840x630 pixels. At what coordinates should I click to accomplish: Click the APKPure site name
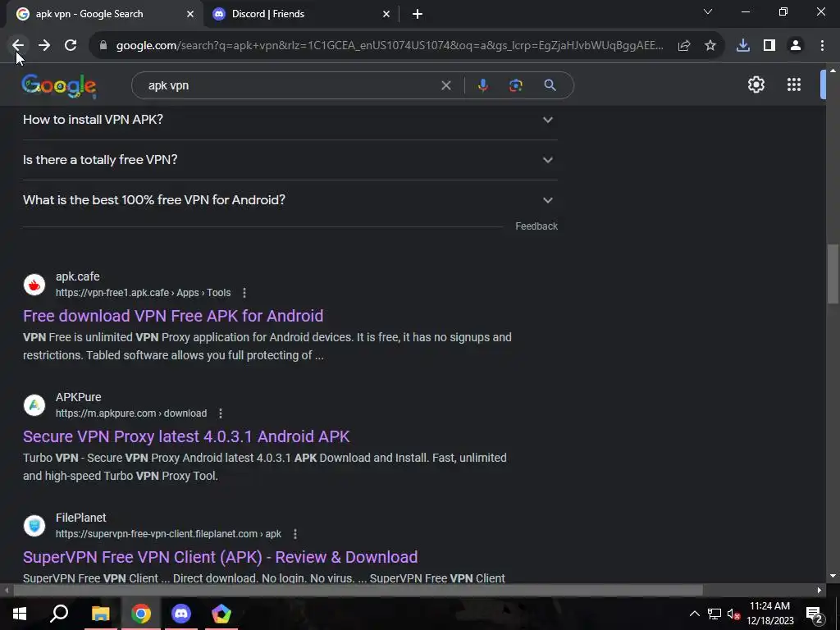(x=78, y=397)
